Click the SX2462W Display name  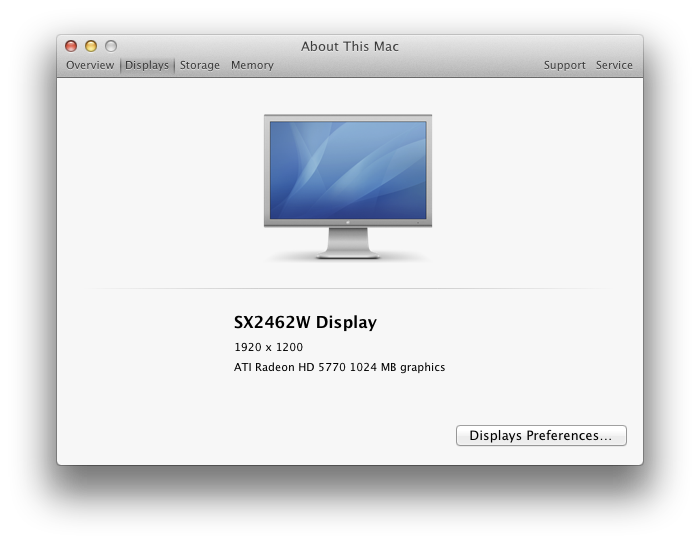click(305, 322)
